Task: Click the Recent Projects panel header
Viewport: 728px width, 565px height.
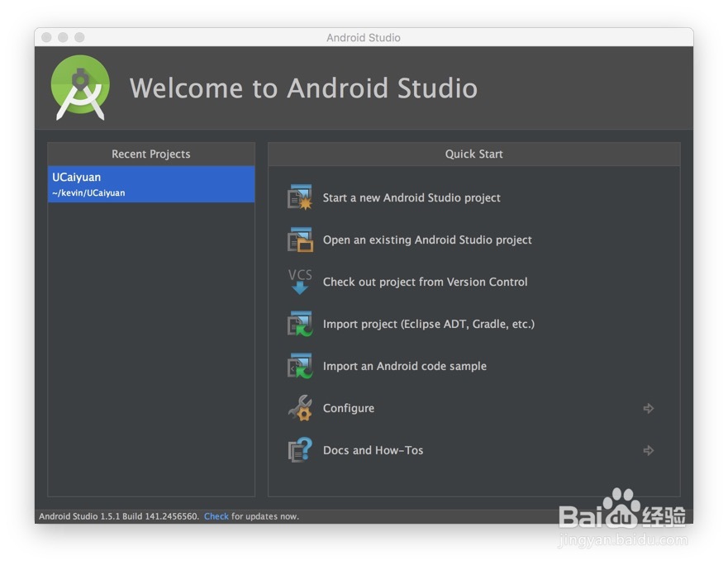Action: point(151,154)
